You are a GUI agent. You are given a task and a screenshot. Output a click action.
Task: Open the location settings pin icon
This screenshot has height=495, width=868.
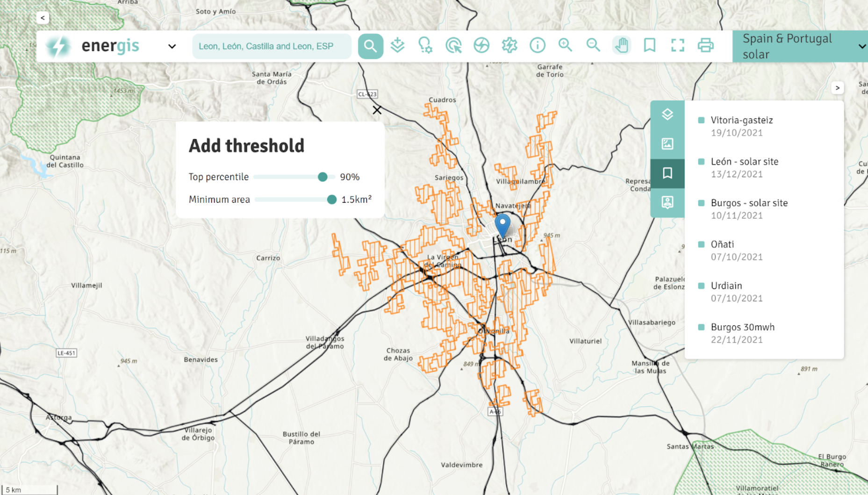click(x=425, y=46)
